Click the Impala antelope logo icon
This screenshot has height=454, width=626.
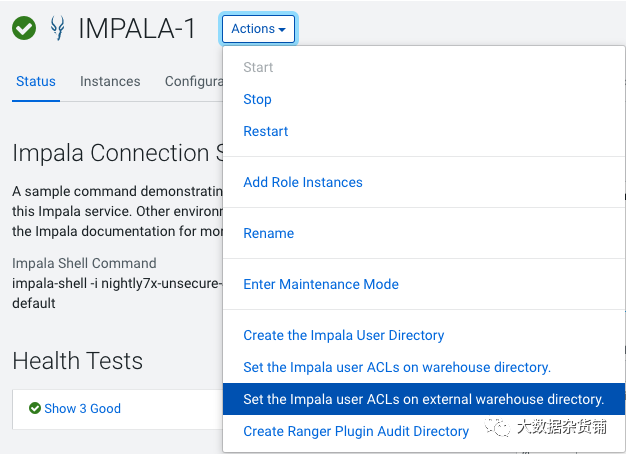(x=58, y=29)
